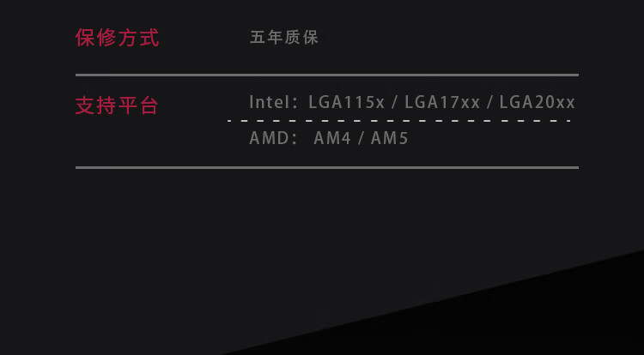Click the AM4 socket text
The width and height of the screenshot is (644, 355).
332,138
